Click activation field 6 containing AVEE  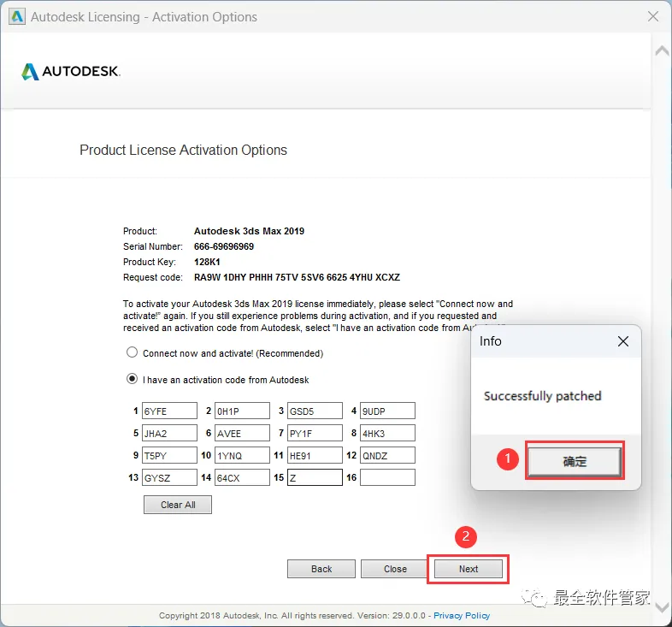(242, 433)
